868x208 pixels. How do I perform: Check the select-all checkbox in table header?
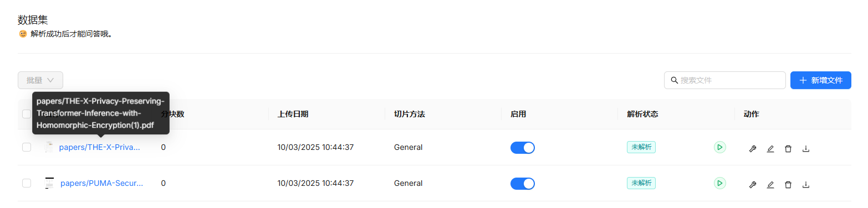tap(27, 114)
